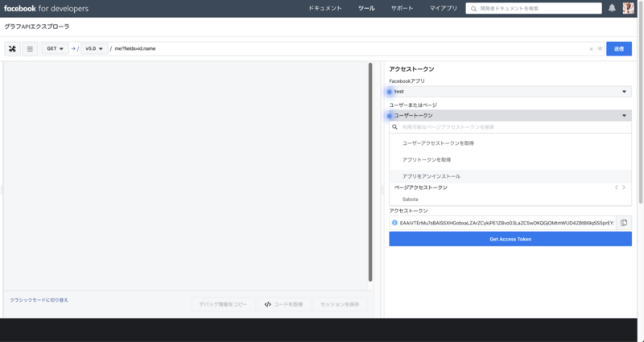Click the facebook for developers logo
The image size is (644, 342).
pos(46,8)
